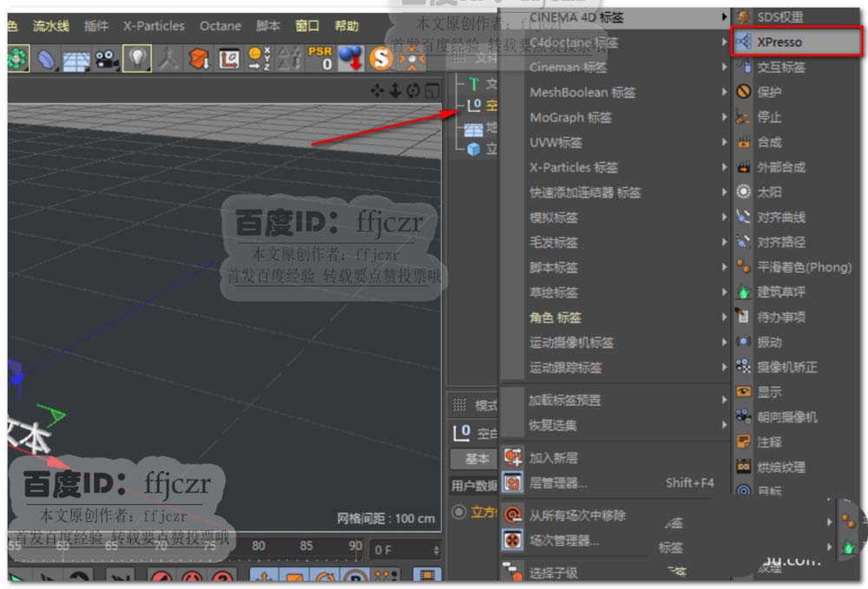The image size is (868, 589).
Task: Click the light bulb icon in toolbar
Action: [137, 58]
